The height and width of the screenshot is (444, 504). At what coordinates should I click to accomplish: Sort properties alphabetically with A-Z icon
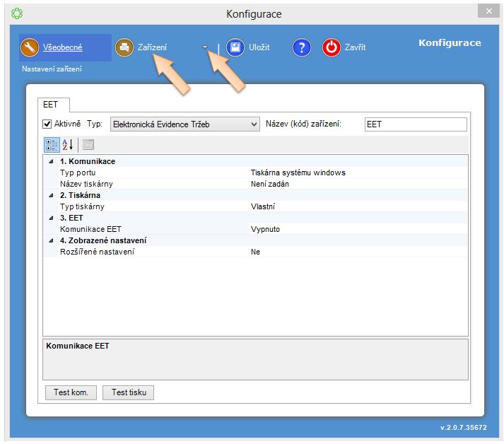tap(68, 144)
